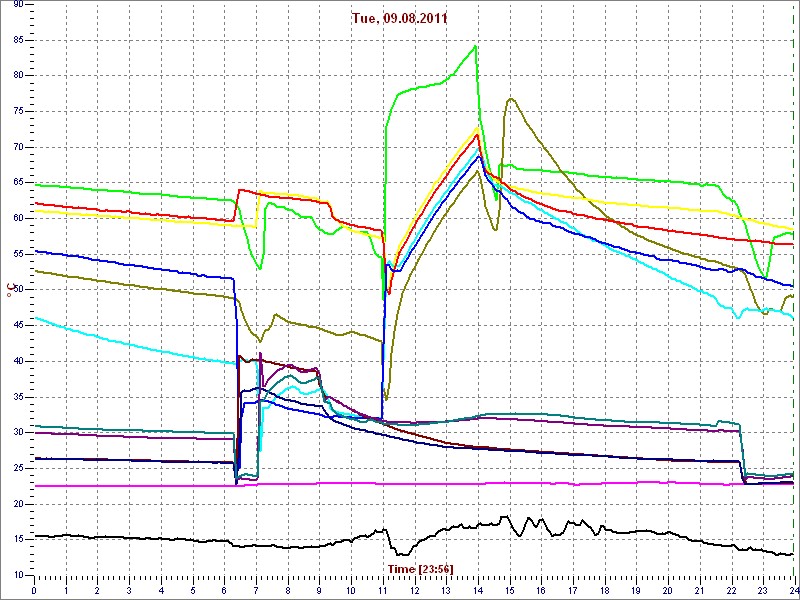Click the chart title 'Tue, 09.08.2011'

[x=399, y=18]
